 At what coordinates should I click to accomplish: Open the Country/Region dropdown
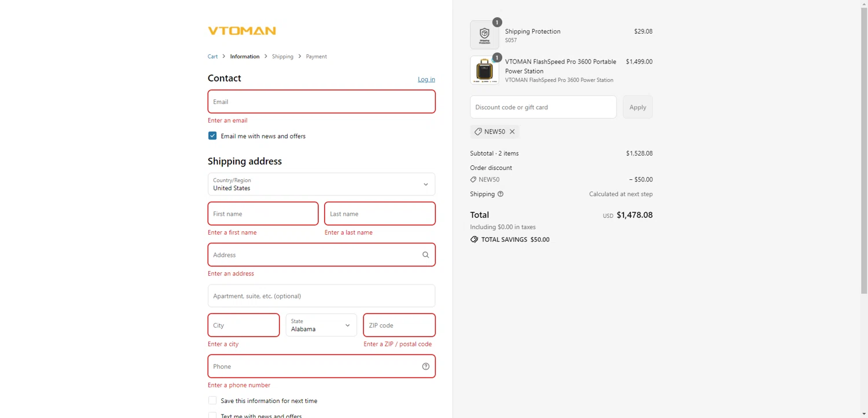321,184
